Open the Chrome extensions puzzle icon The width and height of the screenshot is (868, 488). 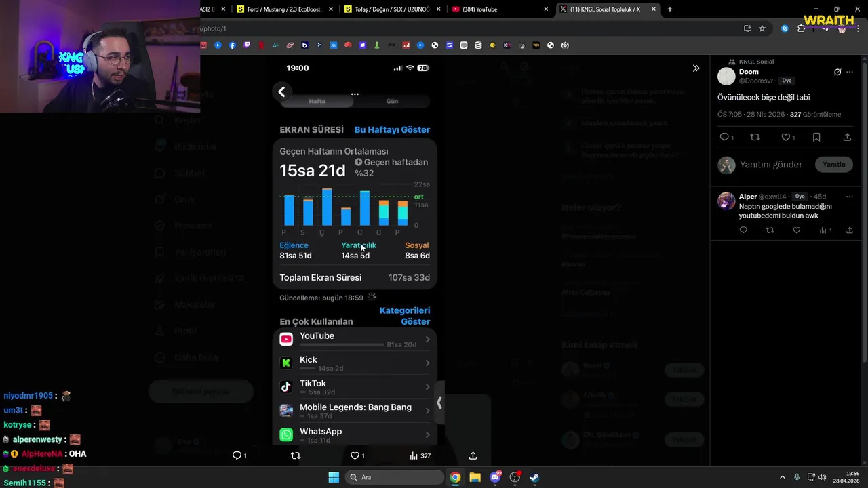click(802, 28)
